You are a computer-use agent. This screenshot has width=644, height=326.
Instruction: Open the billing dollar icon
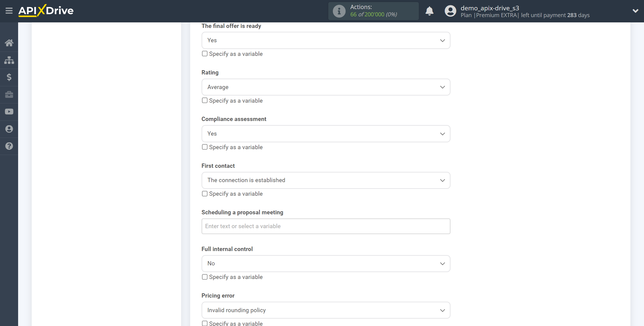(x=9, y=77)
